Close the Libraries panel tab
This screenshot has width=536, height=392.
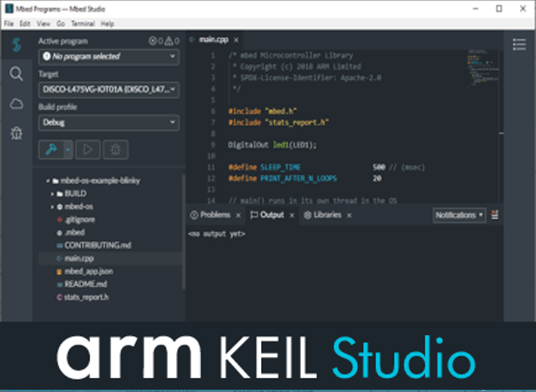pos(349,215)
